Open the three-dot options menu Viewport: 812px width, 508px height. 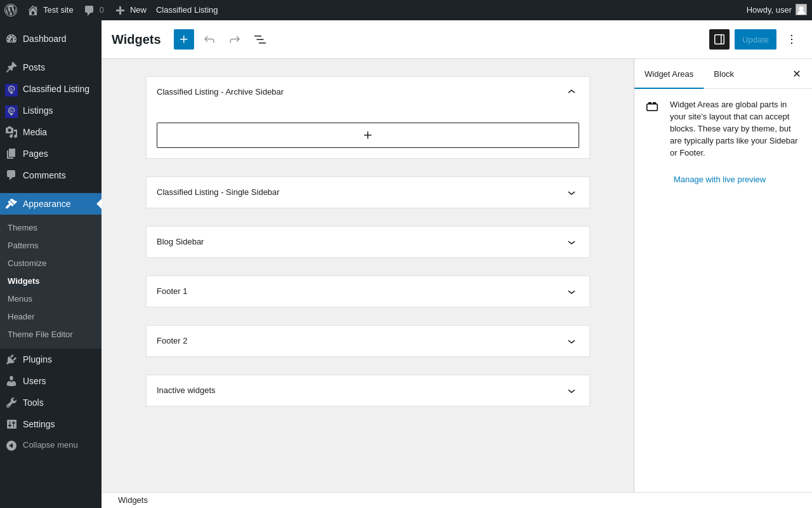[791, 39]
